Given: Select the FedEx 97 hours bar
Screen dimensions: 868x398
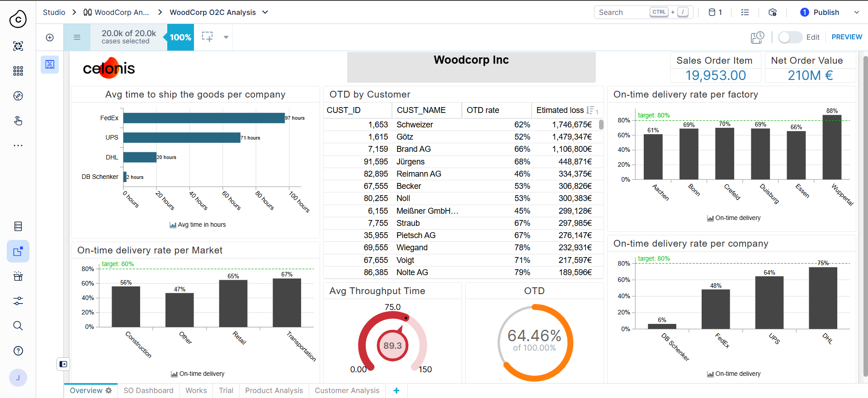Looking at the screenshot, I should [204, 118].
